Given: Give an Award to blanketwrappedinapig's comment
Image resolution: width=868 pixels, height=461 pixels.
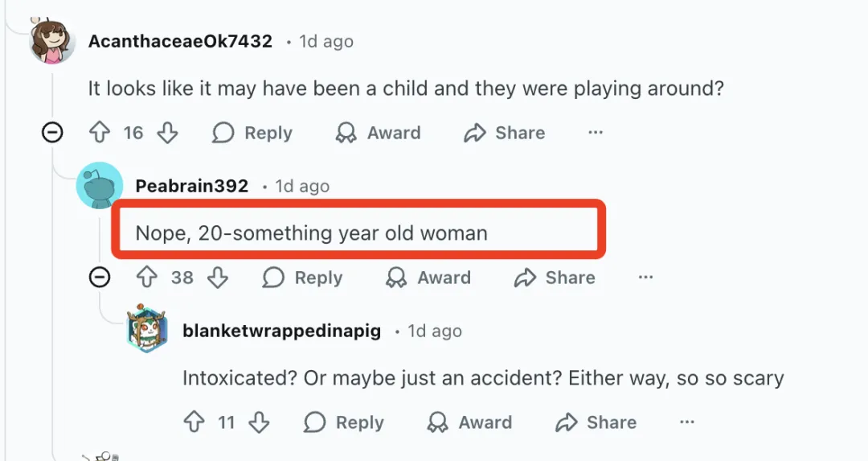Looking at the screenshot, I should tap(471, 422).
